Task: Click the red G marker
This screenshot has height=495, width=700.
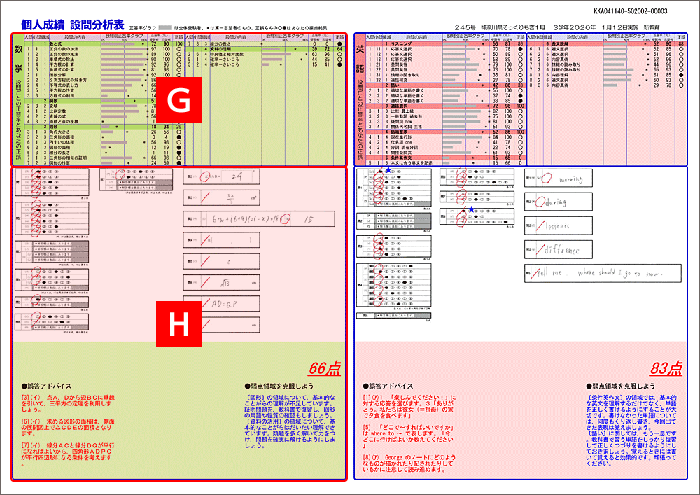Action: coord(177,99)
